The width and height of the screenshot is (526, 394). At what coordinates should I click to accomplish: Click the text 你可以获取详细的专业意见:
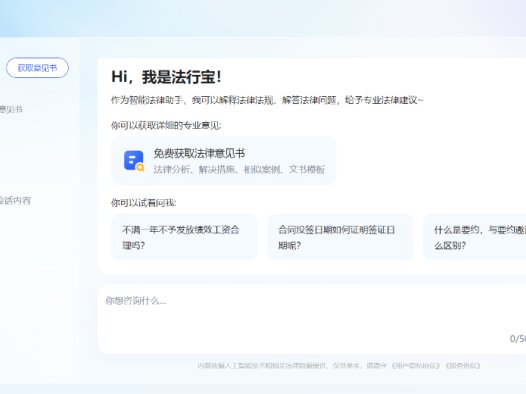(x=166, y=125)
